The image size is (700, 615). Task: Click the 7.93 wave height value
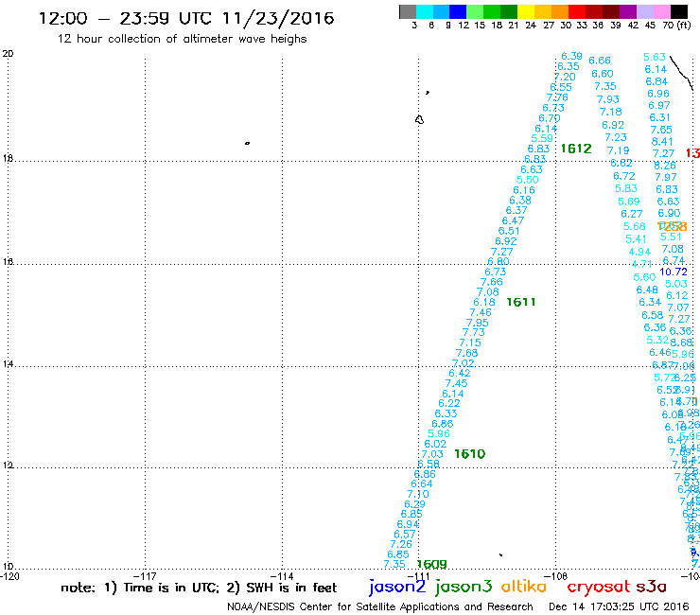[608, 99]
